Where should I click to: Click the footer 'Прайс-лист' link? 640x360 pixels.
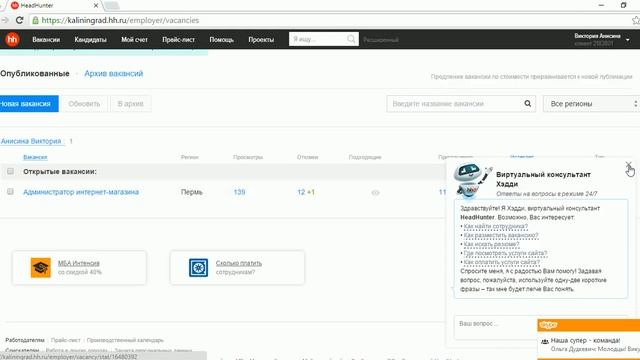coord(66,340)
